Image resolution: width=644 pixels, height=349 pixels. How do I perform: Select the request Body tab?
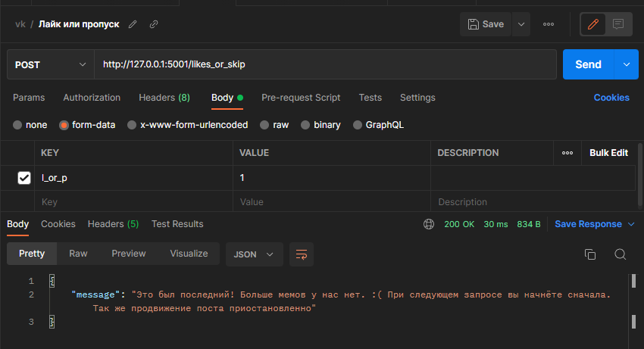(227, 98)
